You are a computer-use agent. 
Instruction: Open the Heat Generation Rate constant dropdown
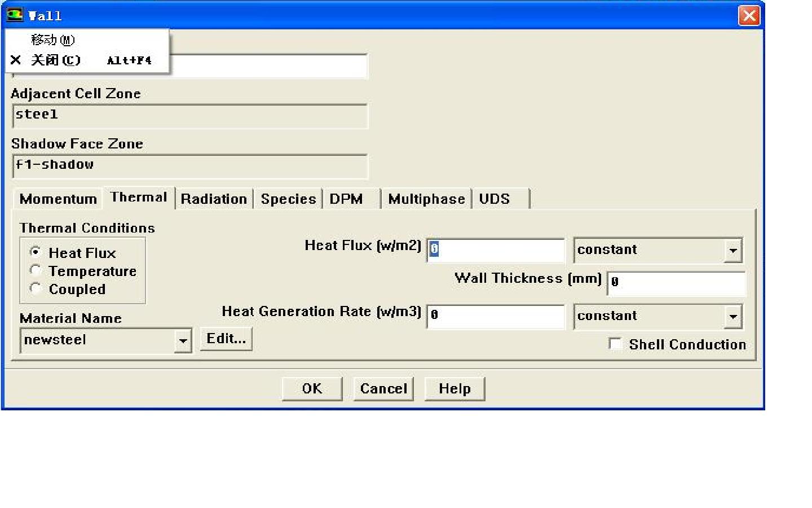(732, 317)
